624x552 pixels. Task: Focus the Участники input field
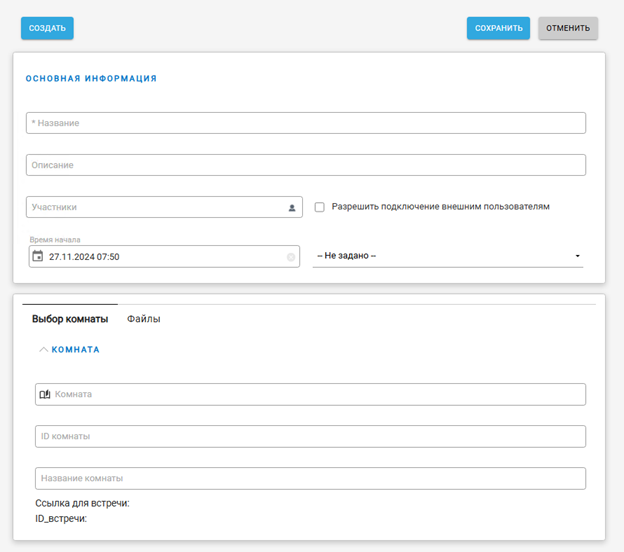point(150,207)
